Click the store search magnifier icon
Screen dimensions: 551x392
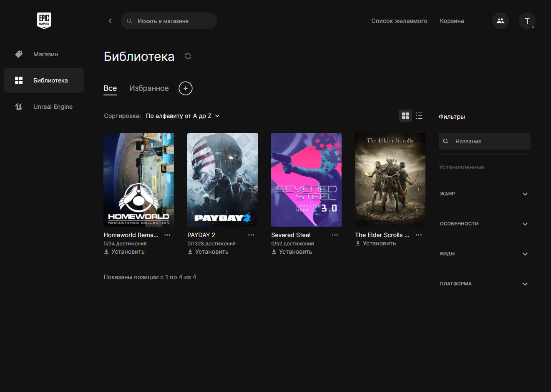point(130,21)
